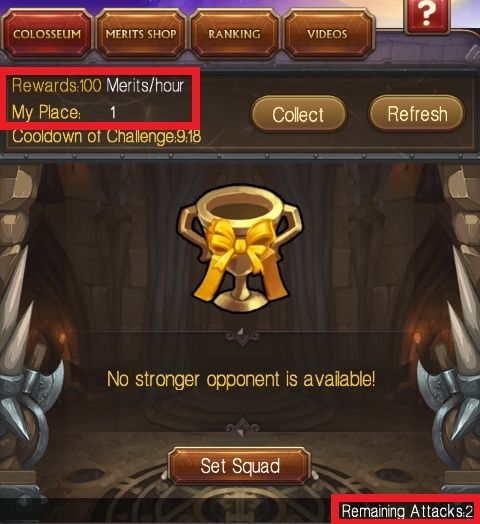Screen dimensions: 480x524
Task: Click the ornamental divider above the opponent message
Action: tap(242, 336)
